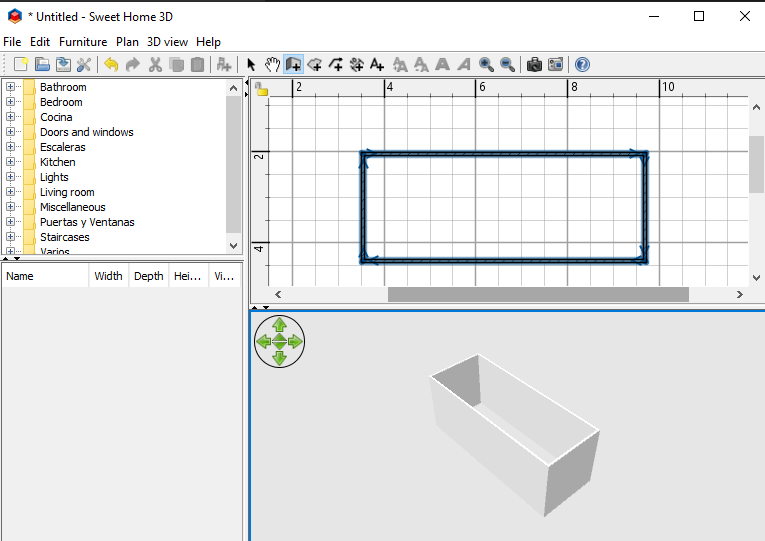Click the plan scrollbar right arrow

point(740,295)
